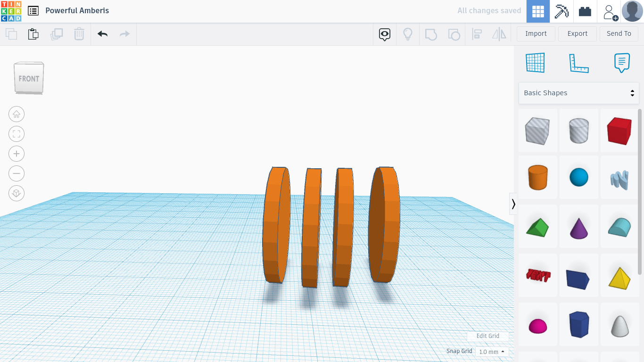Collapse the shapes panel with arrow

tap(513, 204)
